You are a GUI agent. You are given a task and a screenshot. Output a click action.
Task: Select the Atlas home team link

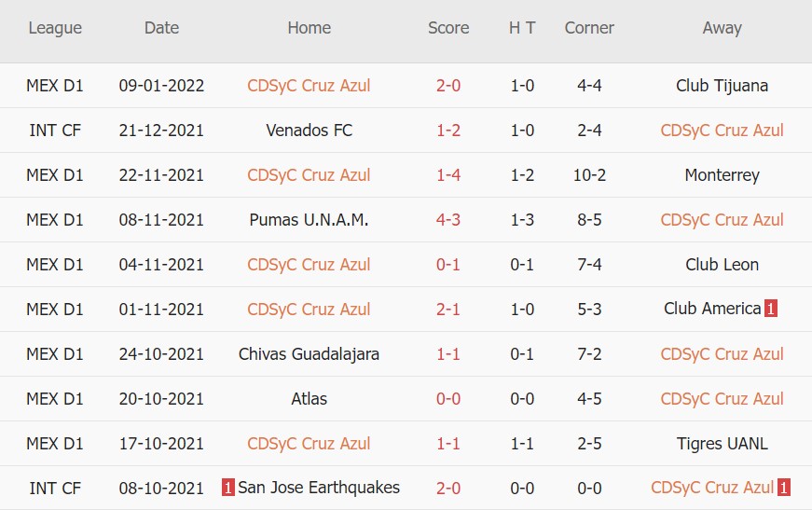[310, 399]
